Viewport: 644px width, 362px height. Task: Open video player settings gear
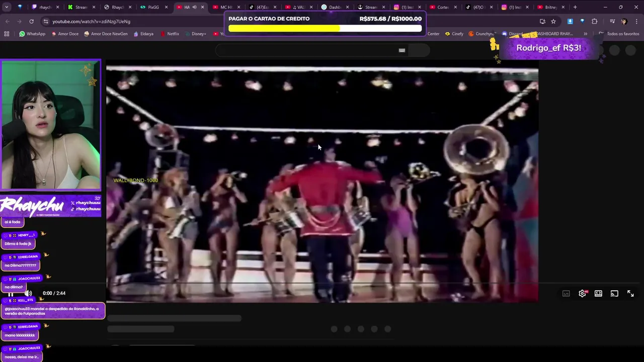coord(582,294)
